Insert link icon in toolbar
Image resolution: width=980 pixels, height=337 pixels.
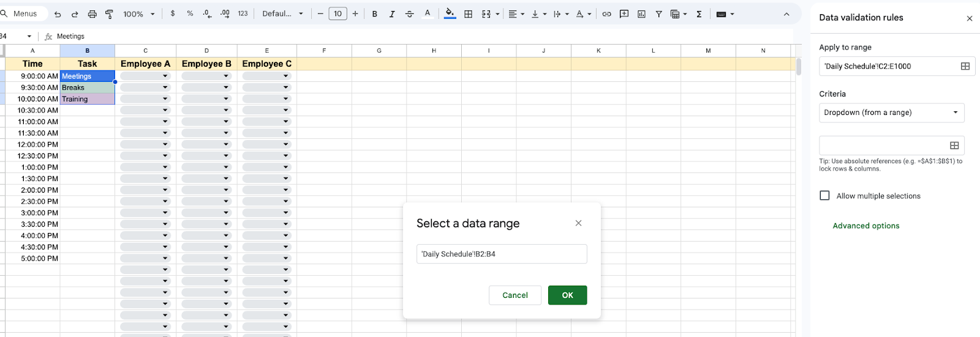coord(606,13)
